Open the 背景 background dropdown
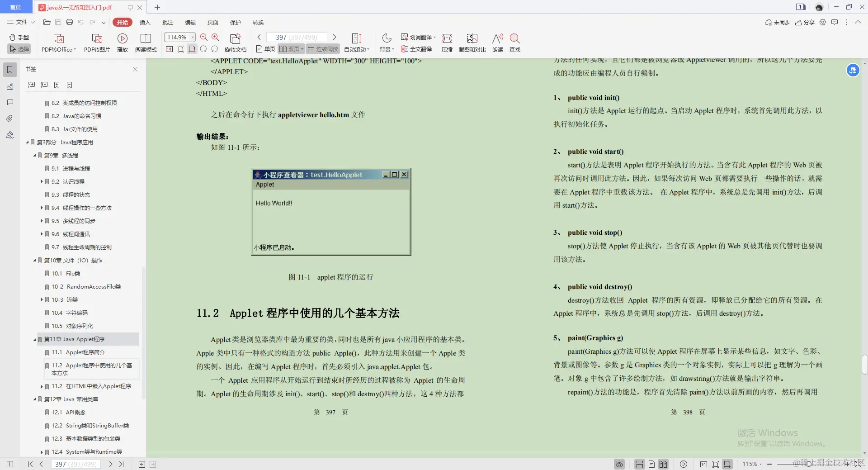 386,43
